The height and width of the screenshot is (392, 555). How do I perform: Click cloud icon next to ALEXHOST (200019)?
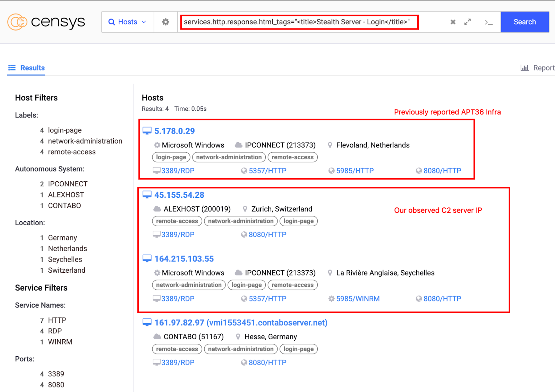(157, 209)
